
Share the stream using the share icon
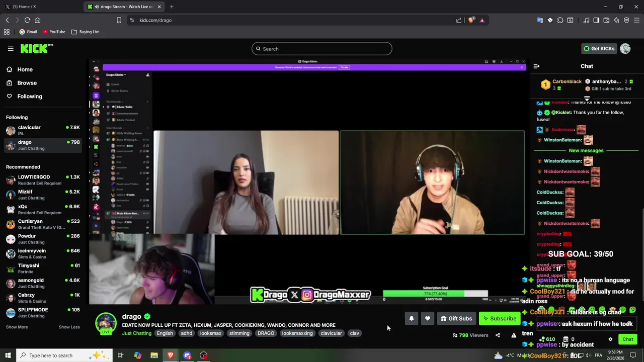point(498,335)
